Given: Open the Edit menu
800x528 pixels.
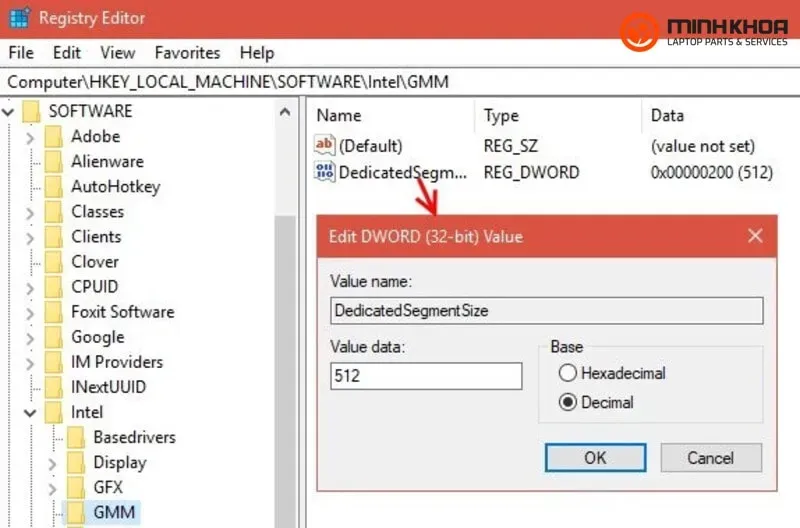Looking at the screenshot, I should 67,53.
